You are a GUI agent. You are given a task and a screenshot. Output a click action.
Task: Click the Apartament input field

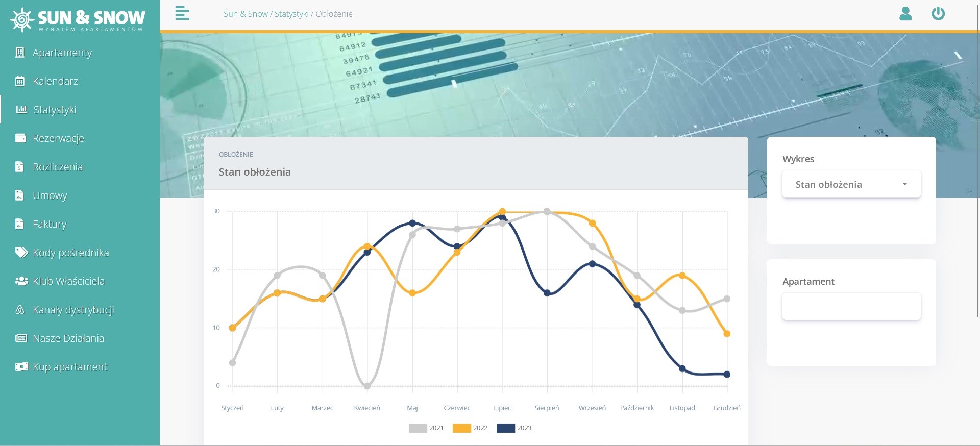pyautogui.click(x=851, y=307)
